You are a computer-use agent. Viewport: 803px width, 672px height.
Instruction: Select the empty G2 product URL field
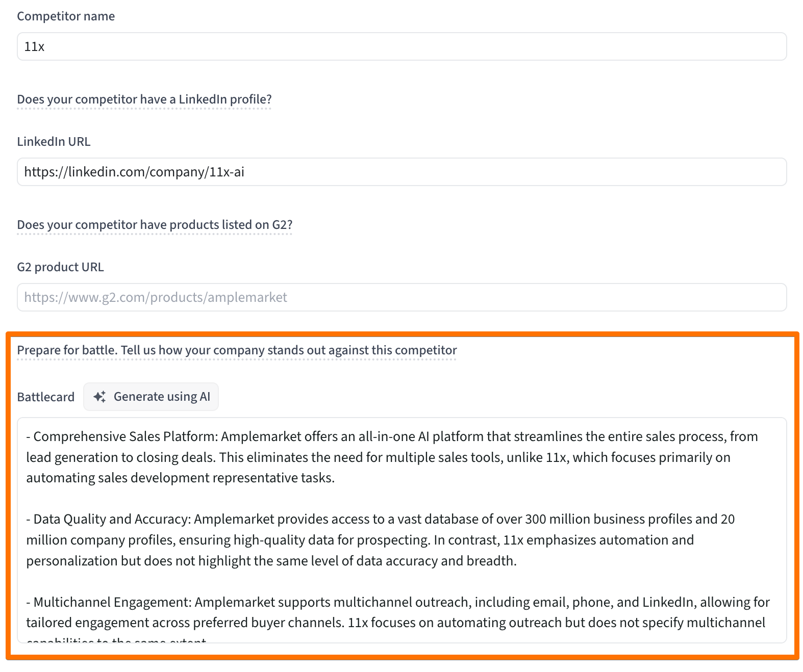tap(401, 297)
